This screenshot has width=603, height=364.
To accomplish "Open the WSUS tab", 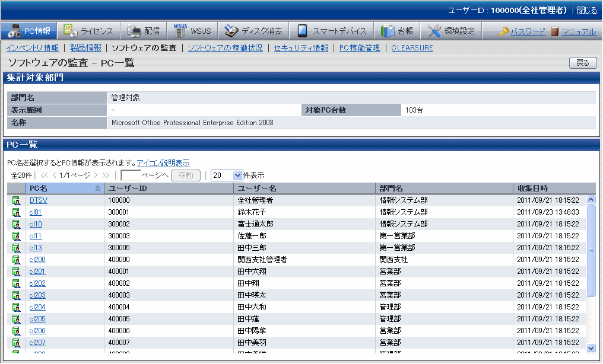I will (x=192, y=31).
